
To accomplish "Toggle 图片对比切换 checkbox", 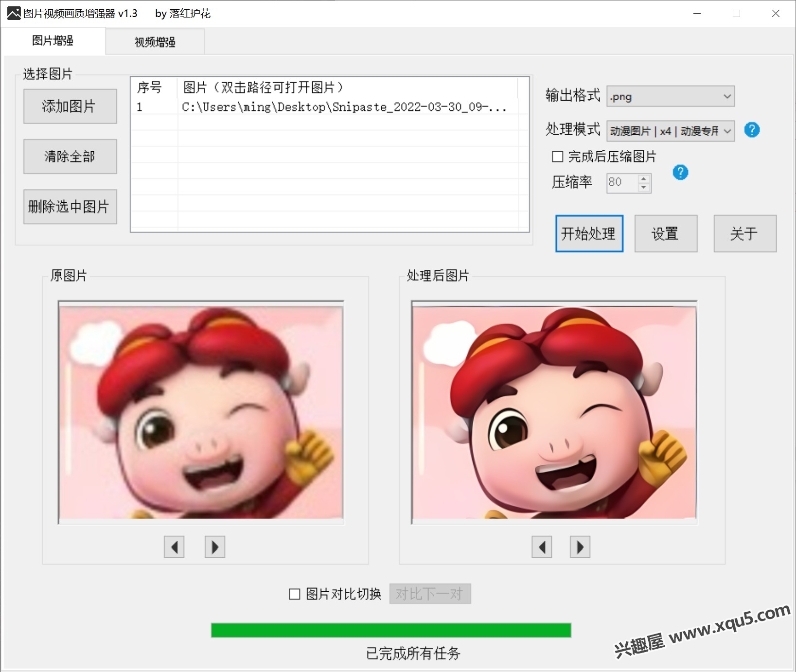I will point(295,594).
